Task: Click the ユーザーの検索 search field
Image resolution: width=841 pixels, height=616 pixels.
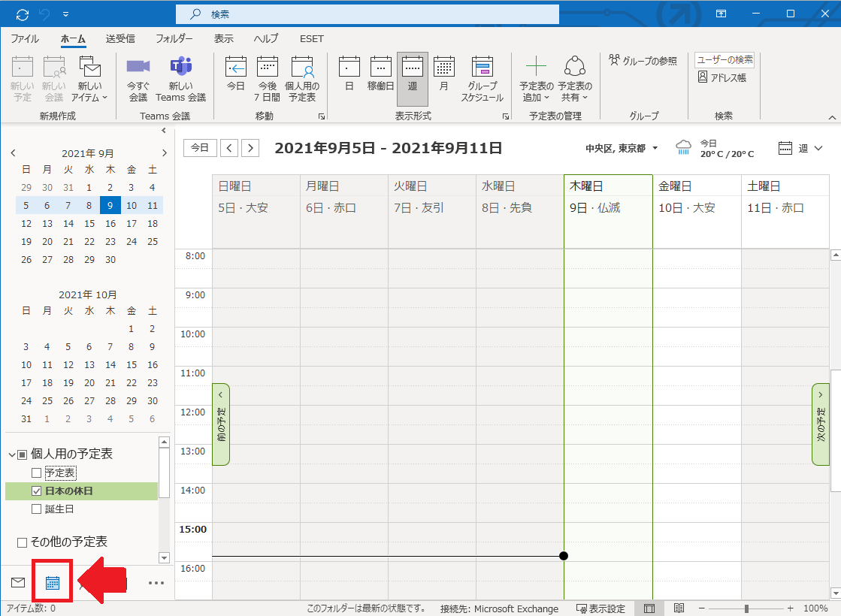Action: click(x=725, y=60)
